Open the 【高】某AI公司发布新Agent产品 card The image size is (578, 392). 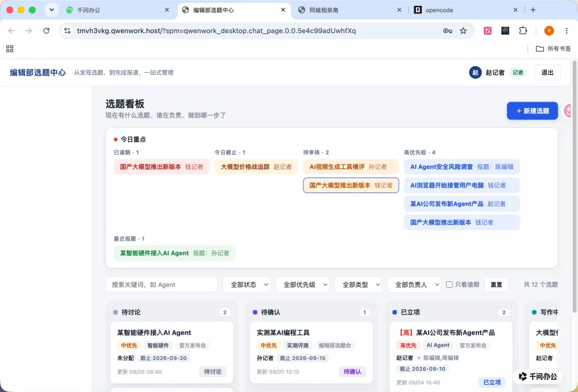click(451, 357)
